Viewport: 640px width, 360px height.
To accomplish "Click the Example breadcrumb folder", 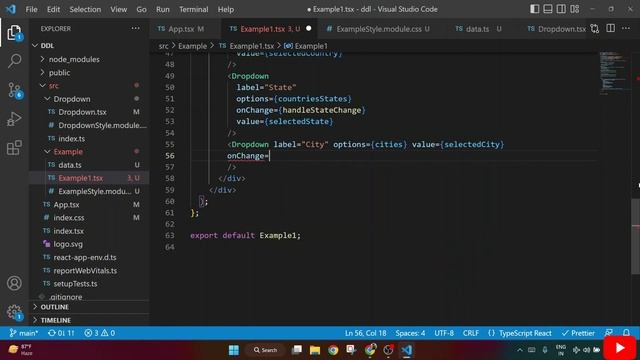I will click(x=192, y=46).
